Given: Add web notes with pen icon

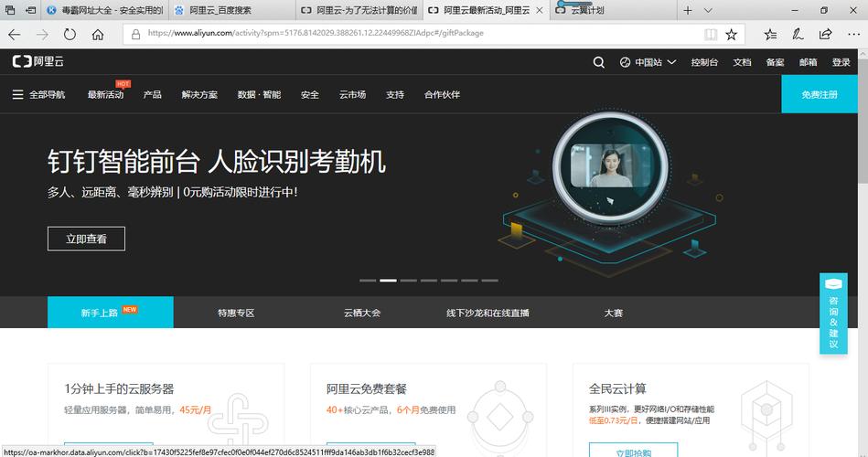Looking at the screenshot, I should coord(798,35).
